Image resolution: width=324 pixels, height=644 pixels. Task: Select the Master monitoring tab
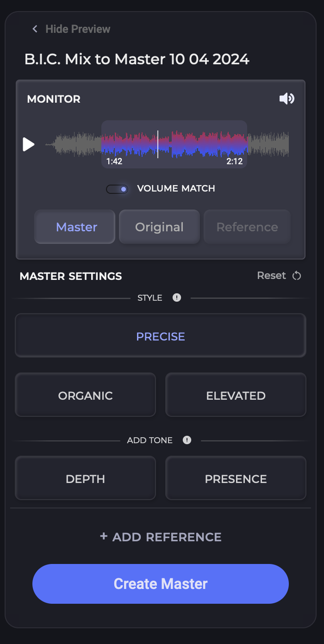pyautogui.click(x=75, y=227)
